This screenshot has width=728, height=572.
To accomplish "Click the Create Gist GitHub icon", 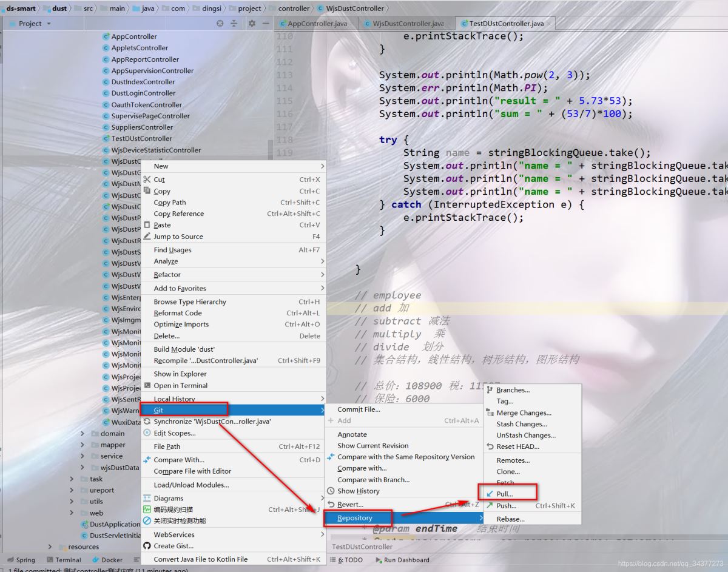I will pyautogui.click(x=147, y=546).
